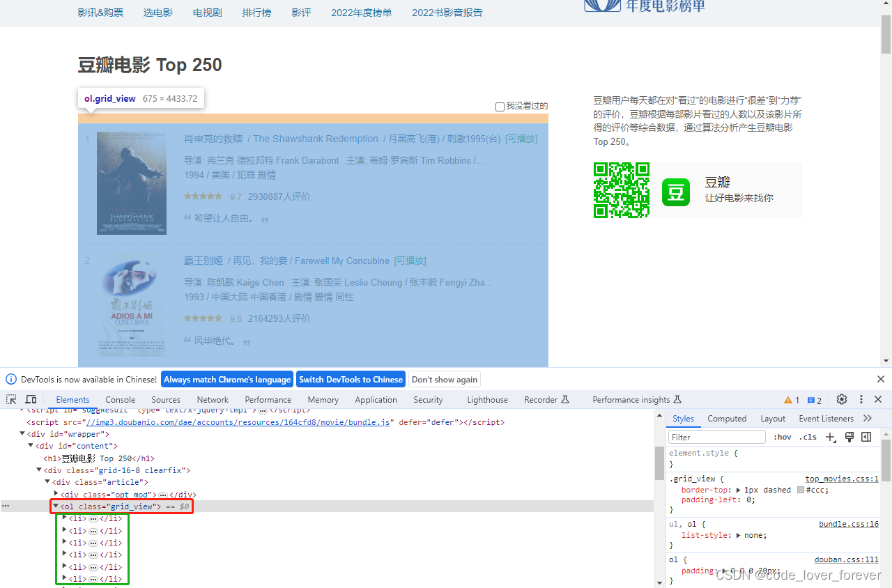Switch to the Security tab
892x588 pixels.
[x=428, y=399]
